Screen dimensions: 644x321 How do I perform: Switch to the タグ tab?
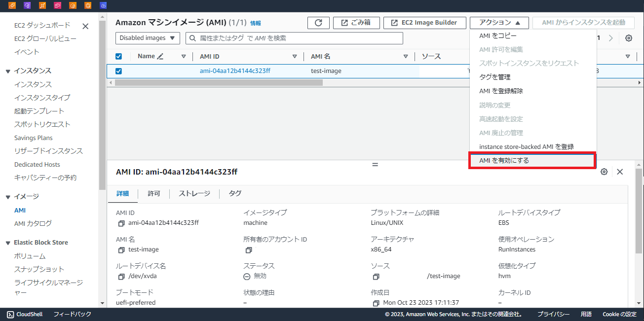(235, 194)
